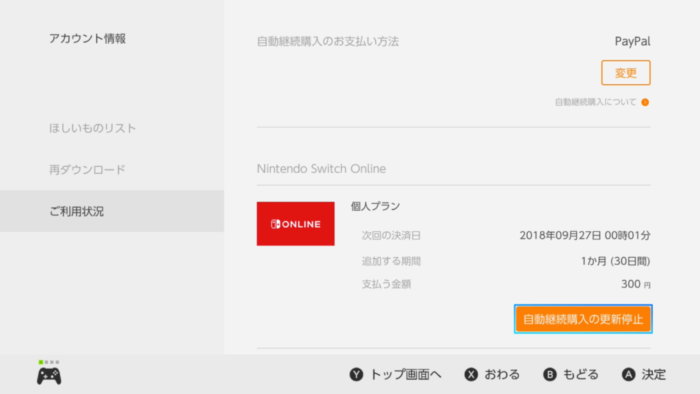Open アカウント情報 in the sidebar
The height and width of the screenshot is (394, 700).
(88, 39)
